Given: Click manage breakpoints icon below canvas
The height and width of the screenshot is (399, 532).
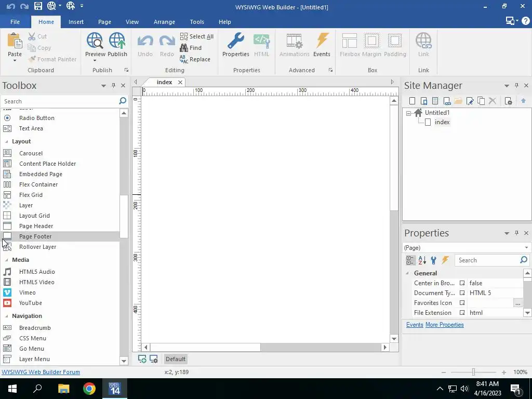Looking at the screenshot, I should pos(154,359).
